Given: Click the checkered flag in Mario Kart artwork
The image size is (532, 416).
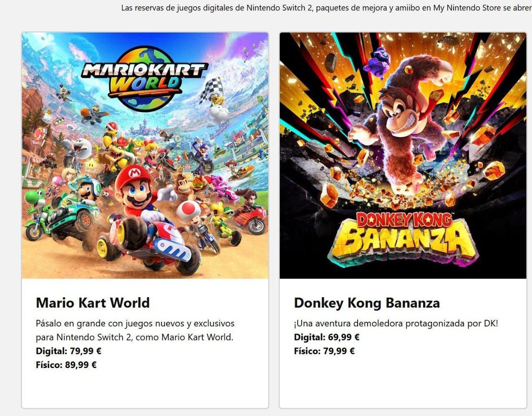Looking at the screenshot, I should pos(210,89).
